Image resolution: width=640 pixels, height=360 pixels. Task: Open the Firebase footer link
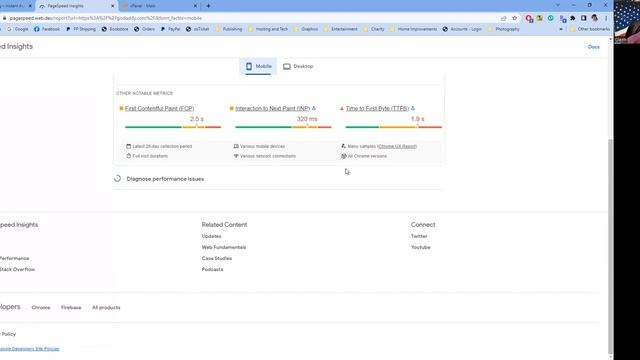71,307
